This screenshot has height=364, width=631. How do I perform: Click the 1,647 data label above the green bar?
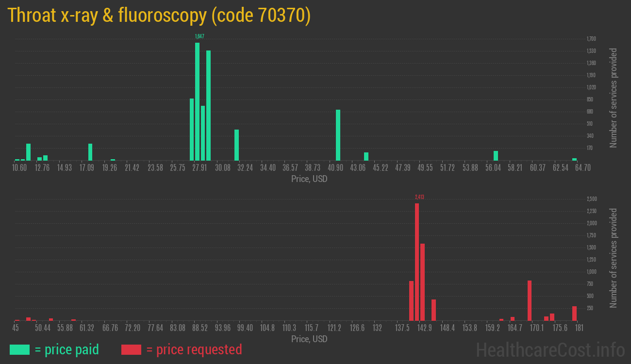click(199, 36)
